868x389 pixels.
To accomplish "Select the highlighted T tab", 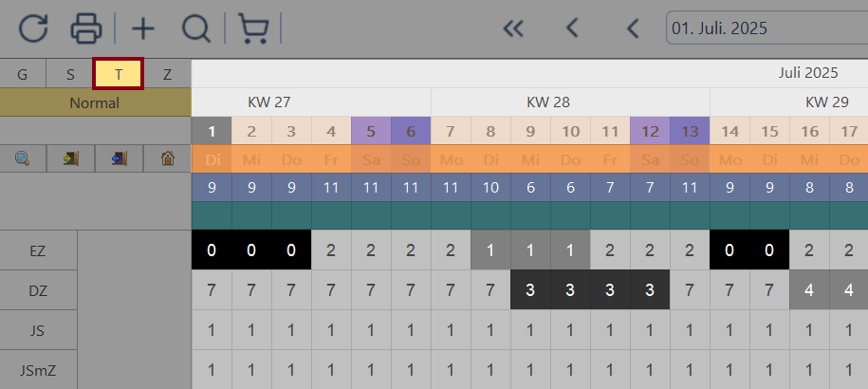I will pyautogui.click(x=119, y=74).
